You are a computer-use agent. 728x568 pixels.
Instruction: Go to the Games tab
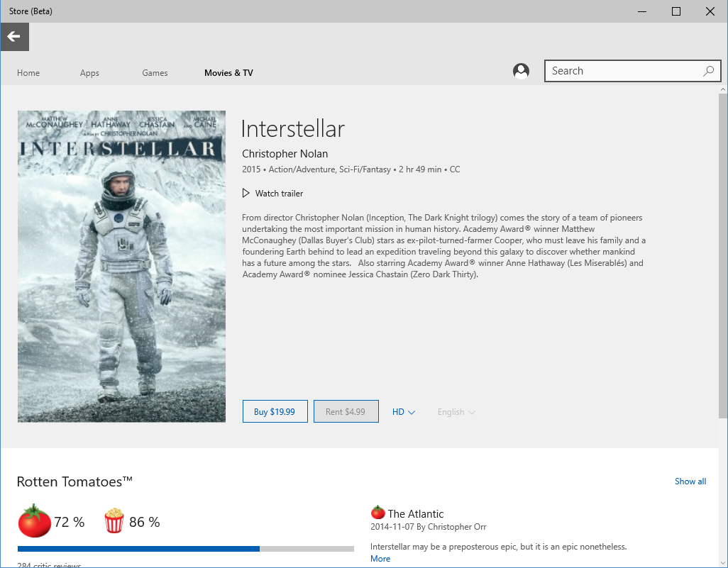pos(155,73)
